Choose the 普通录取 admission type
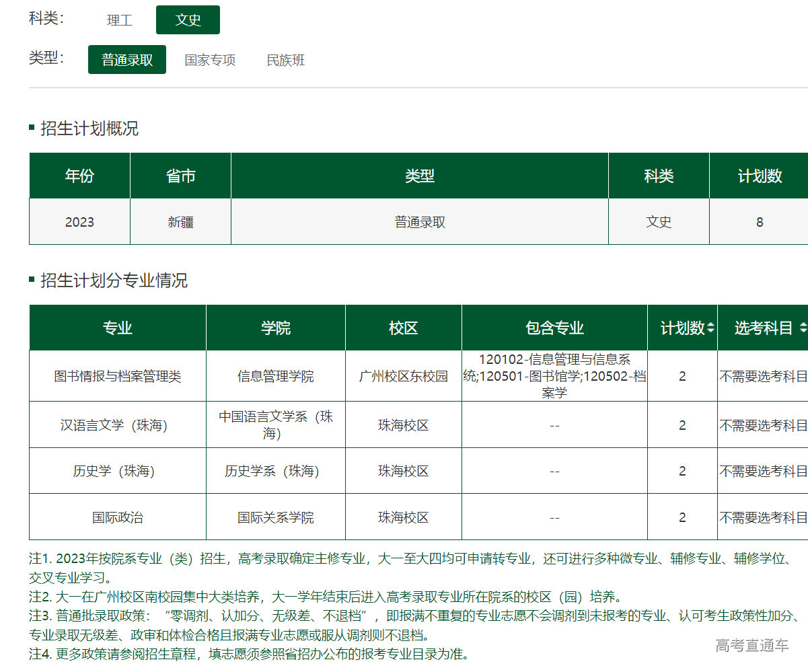 coord(127,60)
